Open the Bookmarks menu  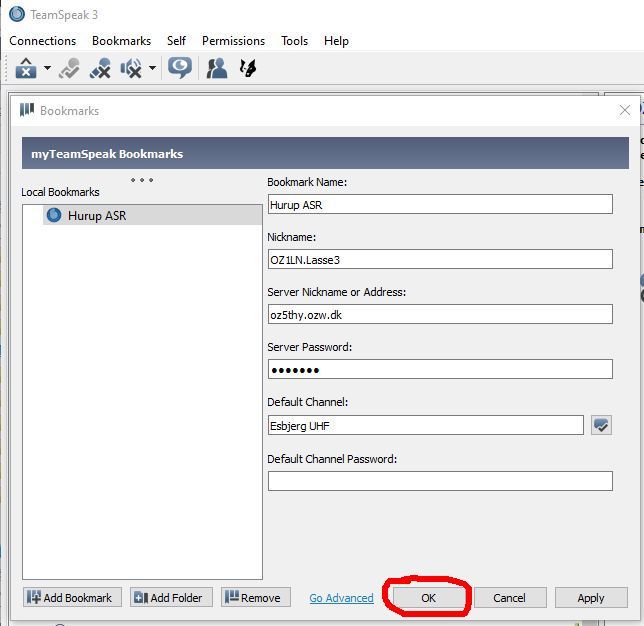pyautogui.click(x=122, y=41)
